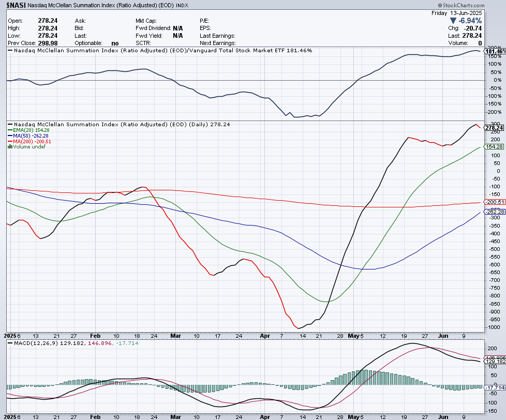Click the Optionable value no

(x=115, y=43)
